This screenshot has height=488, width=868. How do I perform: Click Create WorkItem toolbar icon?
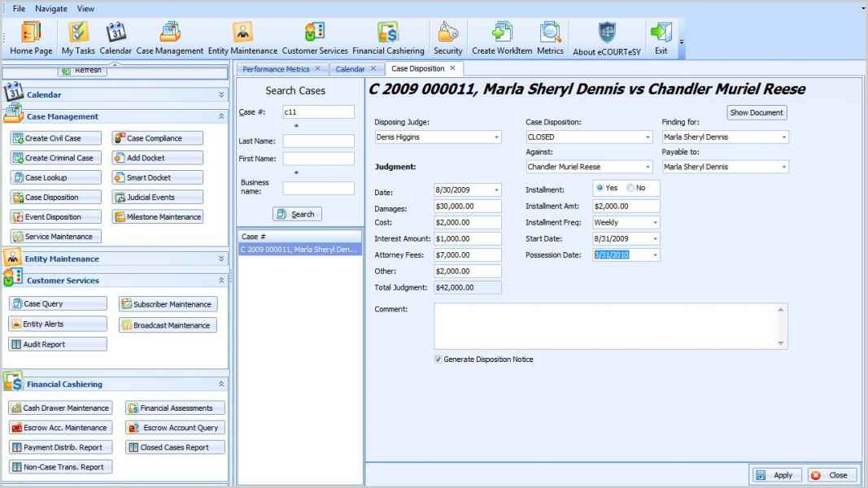coord(501,32)
